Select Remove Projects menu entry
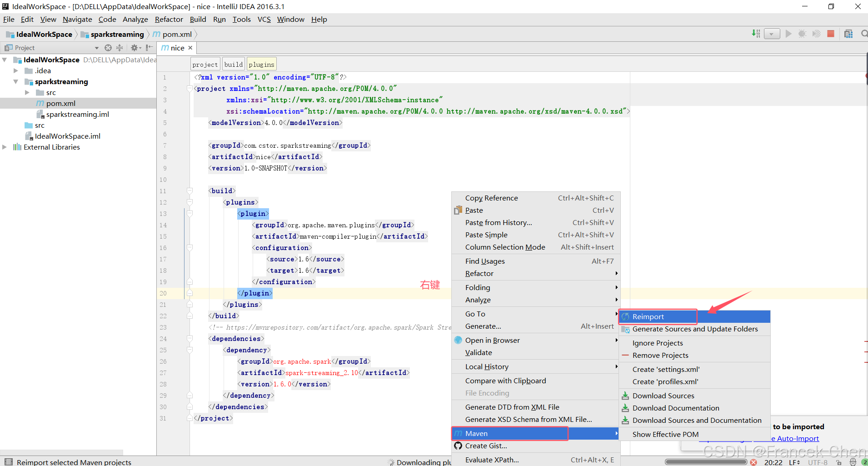Viewport: 868px width, 466px height. (694, 355)
